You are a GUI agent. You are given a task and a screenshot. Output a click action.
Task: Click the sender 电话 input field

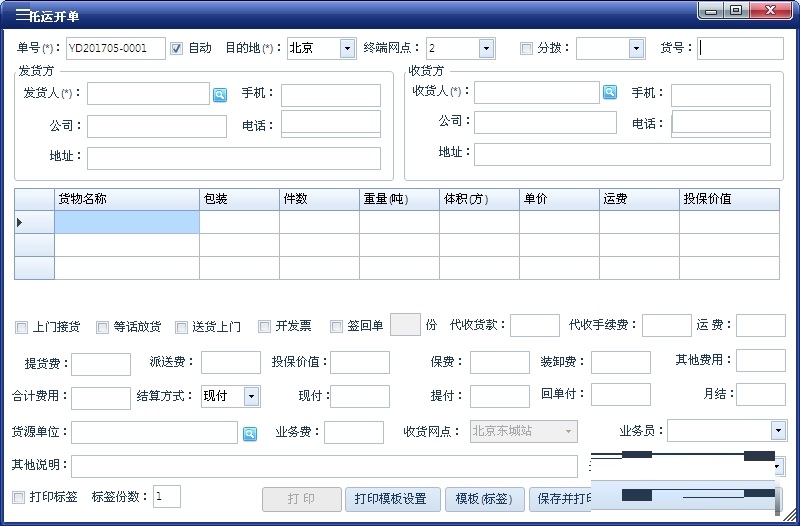click(x=331, y=124)
